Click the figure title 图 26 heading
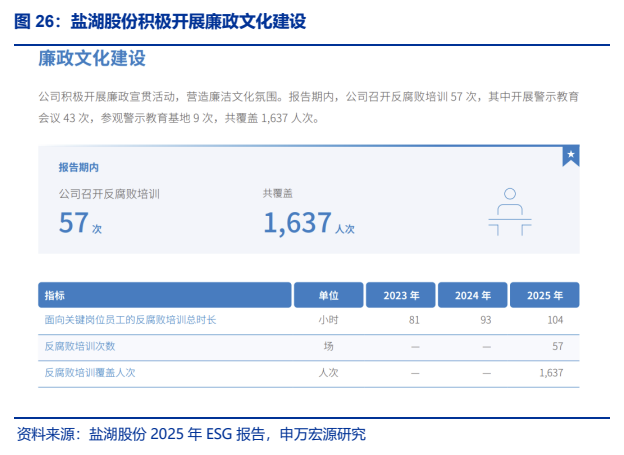Image resolution: width=624 pixels, height=455 pixels. 160,21
